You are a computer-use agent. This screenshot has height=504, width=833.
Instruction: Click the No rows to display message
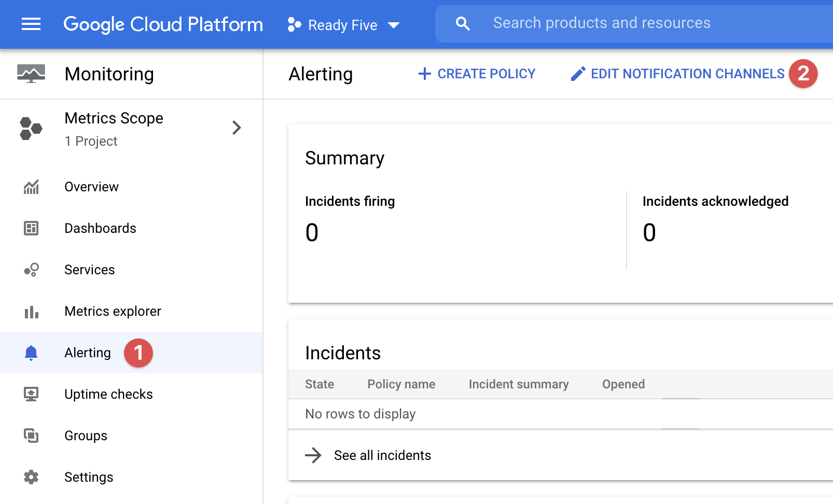click(x=360, y=414)
